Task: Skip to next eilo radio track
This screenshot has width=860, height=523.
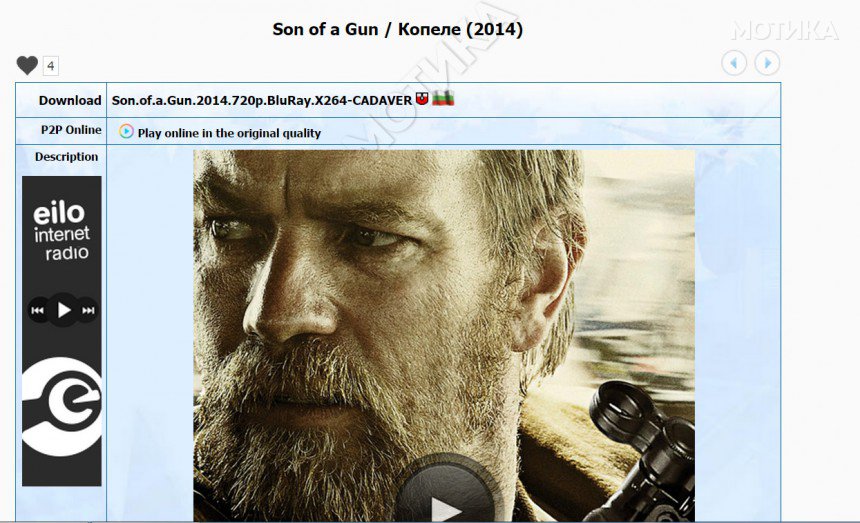Action: pos(88,310)
